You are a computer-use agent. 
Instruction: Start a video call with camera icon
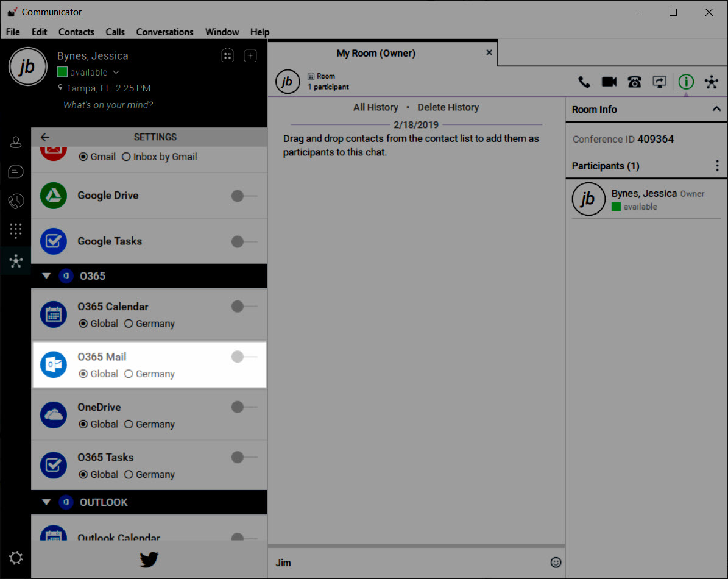click(x=609, y=82)
